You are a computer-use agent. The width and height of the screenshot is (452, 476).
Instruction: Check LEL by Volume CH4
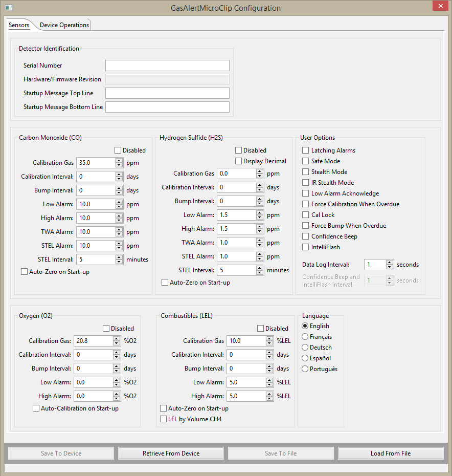(x=164, y=419)
